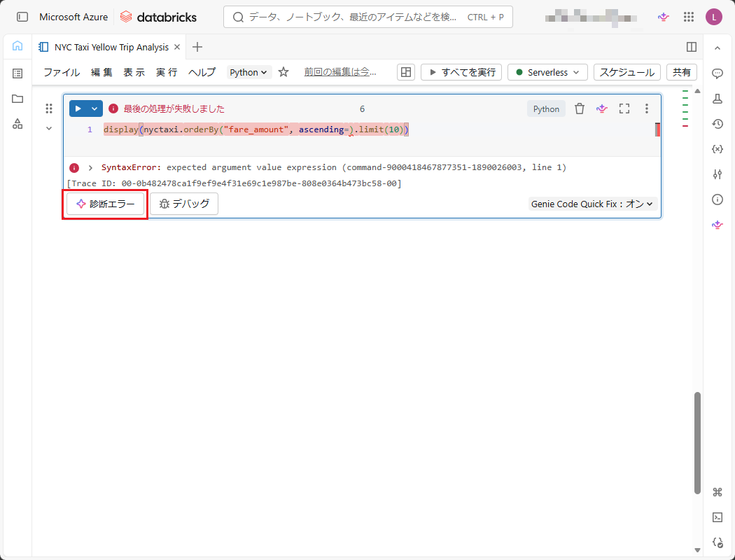Expand the SyntaxError details chevron
The width and height of the screenshot is (735, 560).
(x=90, y=168)
